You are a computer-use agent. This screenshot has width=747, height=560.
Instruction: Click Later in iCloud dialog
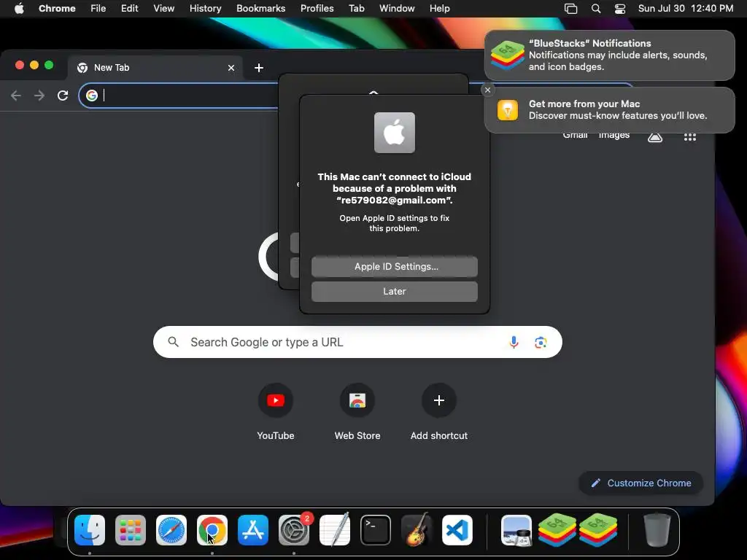(x=395, y=292)
